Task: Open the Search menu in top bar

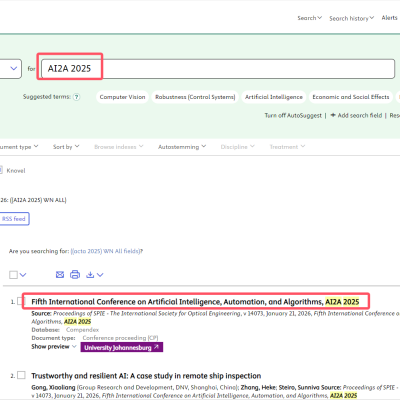Action: pyautogui.click(x=310, y=18)
